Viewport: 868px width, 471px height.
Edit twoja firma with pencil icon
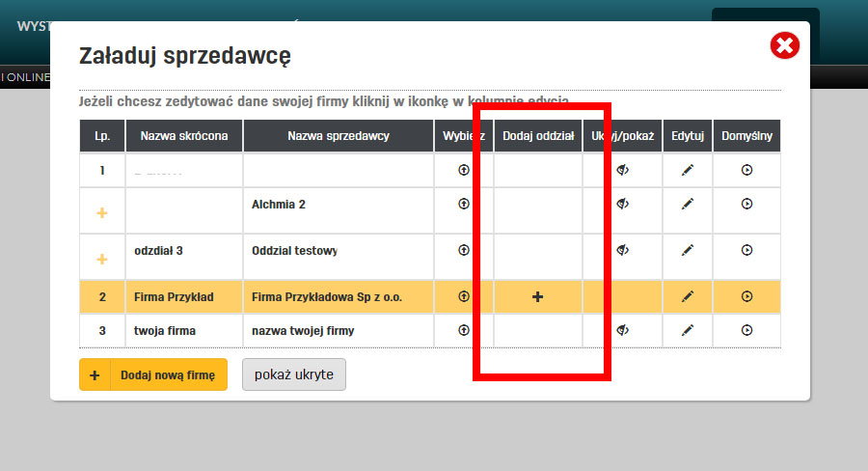point(688,330)
